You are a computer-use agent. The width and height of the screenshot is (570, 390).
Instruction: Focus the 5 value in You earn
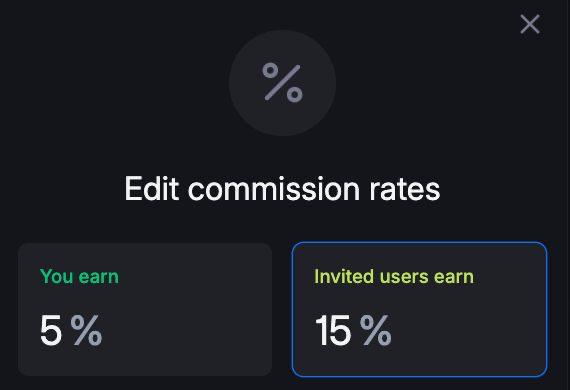click(x=51, y=330)
